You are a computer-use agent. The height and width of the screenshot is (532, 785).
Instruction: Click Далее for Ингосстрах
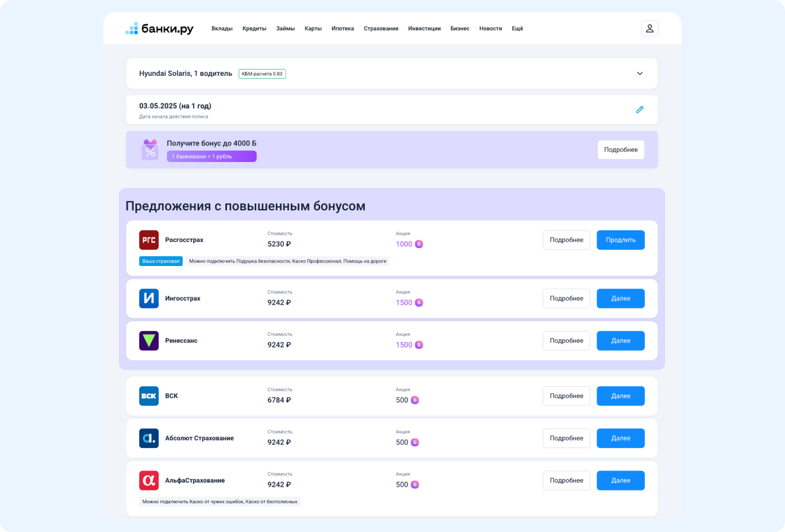(x=621, y=298)
